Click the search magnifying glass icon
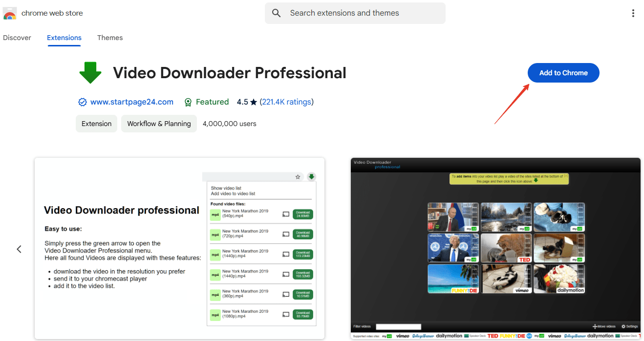 click(277, 13)
